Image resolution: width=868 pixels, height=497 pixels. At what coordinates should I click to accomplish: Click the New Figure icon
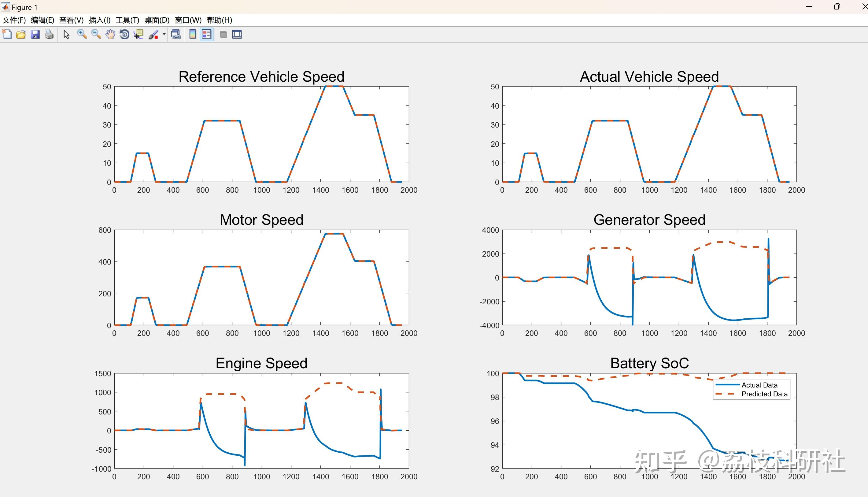[7, 35]
